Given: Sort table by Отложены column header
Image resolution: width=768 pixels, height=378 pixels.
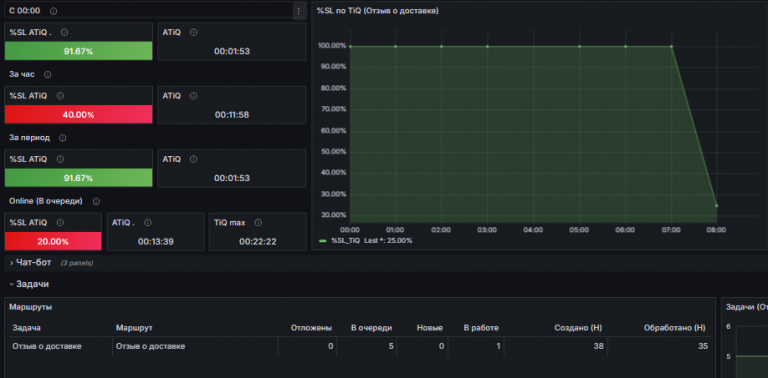Looking at the screenshot, I should (311, 328).
